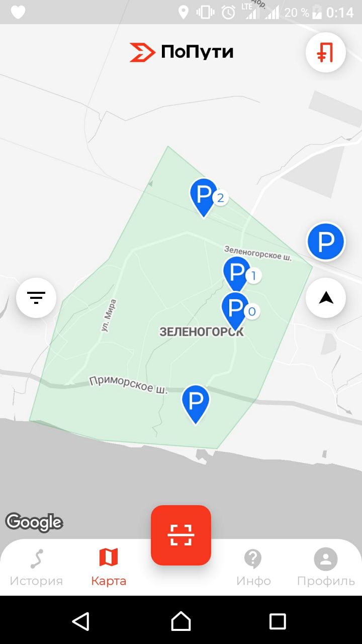Screen dimensions: 362x644
Task: Switch to the История tab
Action: pyautogui.click(x=36, y=568)
